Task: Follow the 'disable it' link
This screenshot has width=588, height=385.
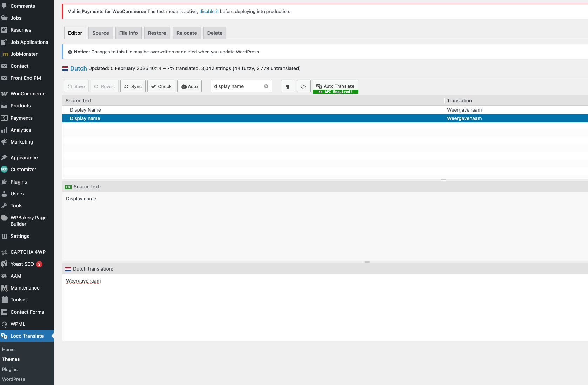Action: [209, 11]
